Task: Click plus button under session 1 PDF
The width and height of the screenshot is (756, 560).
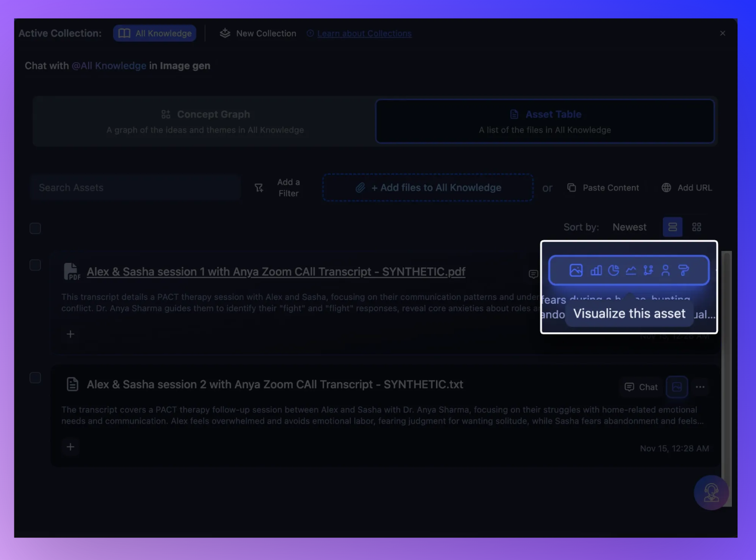Action: (70, 334)
